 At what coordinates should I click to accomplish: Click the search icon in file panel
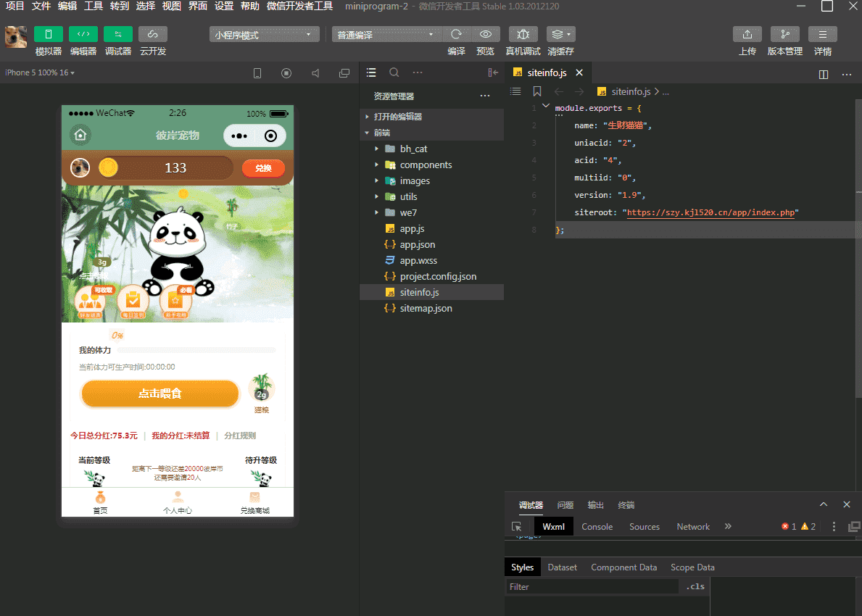pos(394,72)
